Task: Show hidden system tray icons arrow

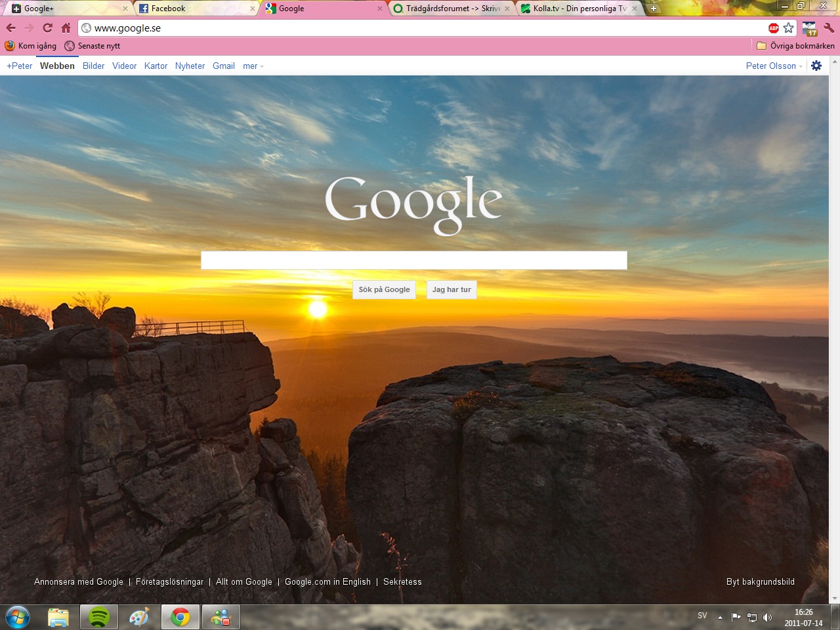Action: 720,618
